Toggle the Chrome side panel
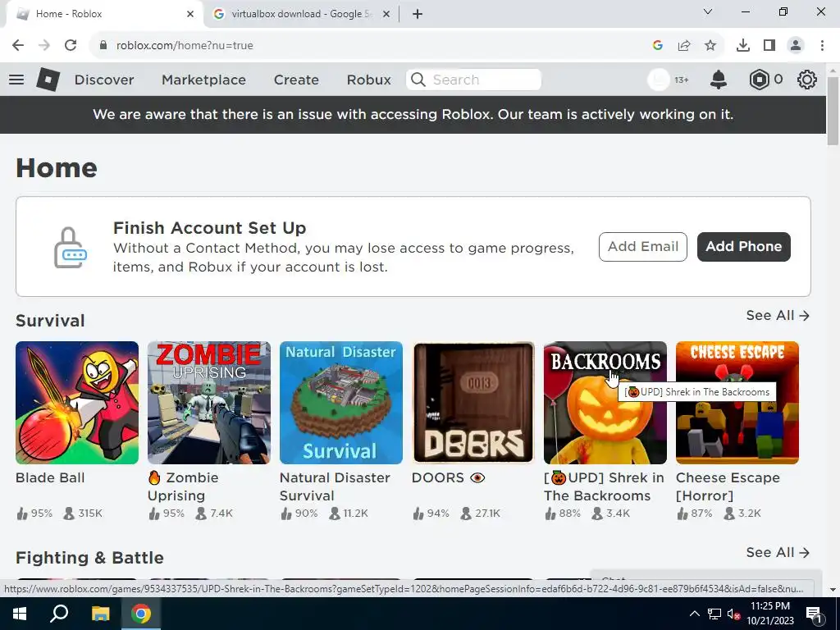Screen dimensions: 840x630 (x=769, y=45)
